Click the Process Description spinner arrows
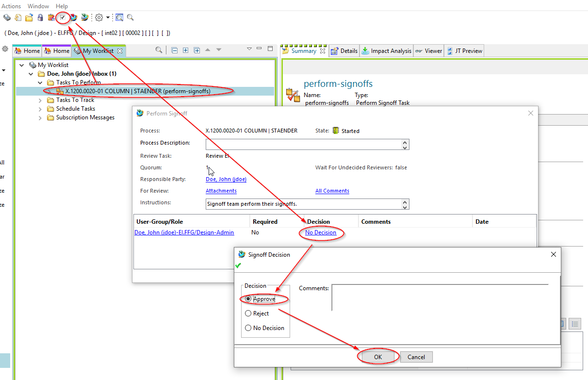The image size is (588, 380). [x=405, y=145]
